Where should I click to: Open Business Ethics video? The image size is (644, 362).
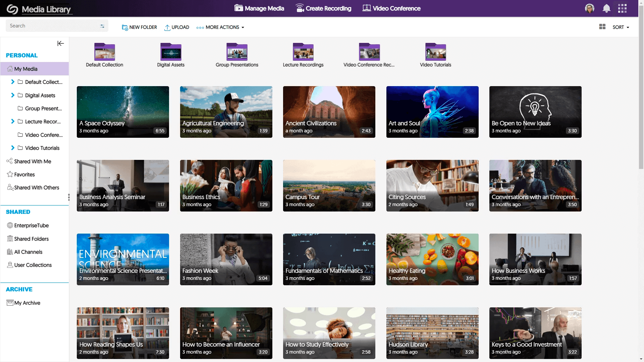[226, 186]
